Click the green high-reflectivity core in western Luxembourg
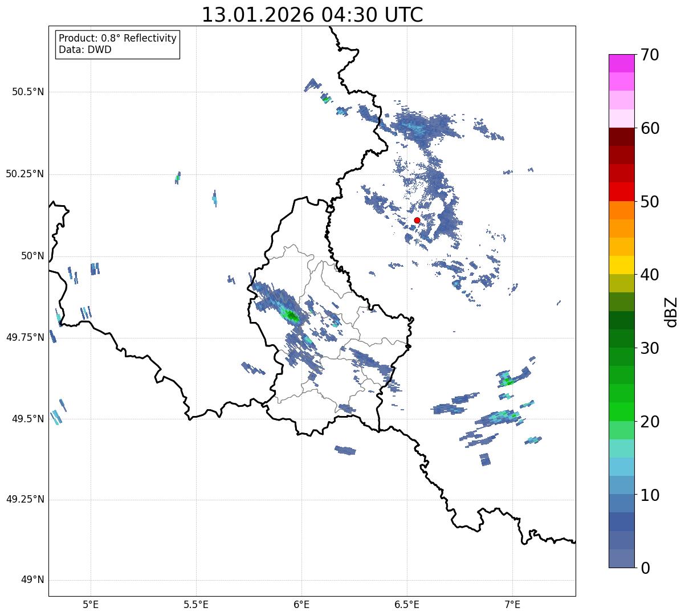685x616 pixels. click(x=291, y=315)
